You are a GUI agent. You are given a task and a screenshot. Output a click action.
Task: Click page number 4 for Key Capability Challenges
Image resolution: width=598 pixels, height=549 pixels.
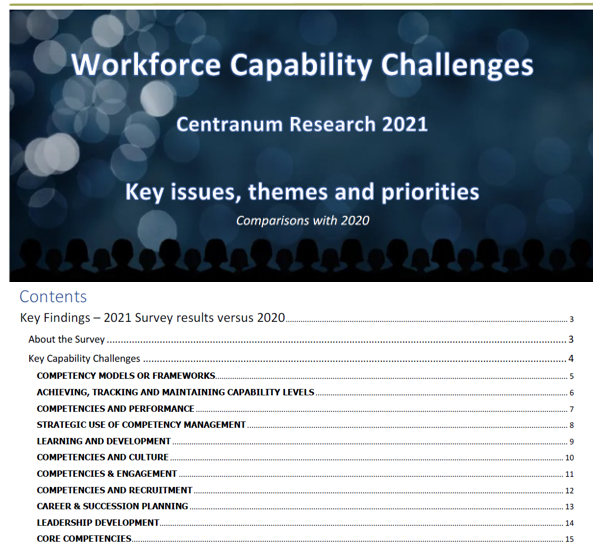tap(571, 358)
